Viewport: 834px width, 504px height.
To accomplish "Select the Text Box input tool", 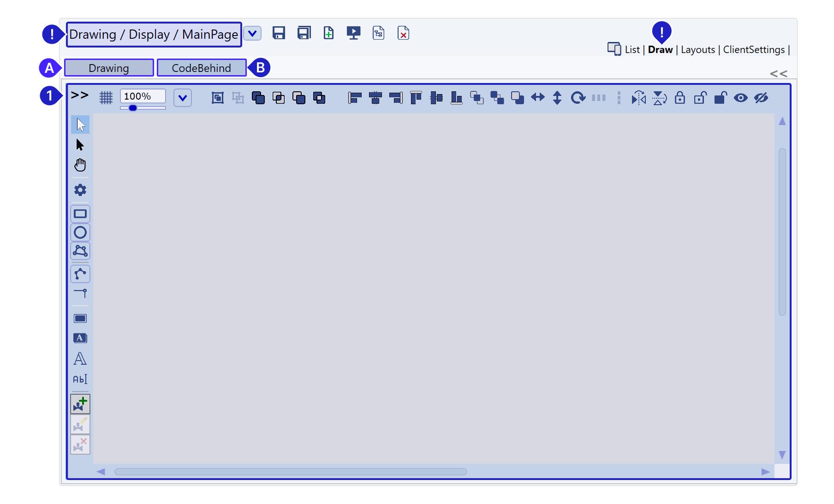I will 80,379.
